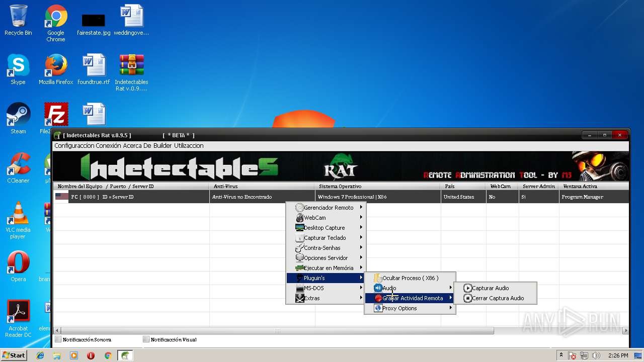Click the Opciones Servidor icon
Screen dimensions: 644x362
pos(299,258)
